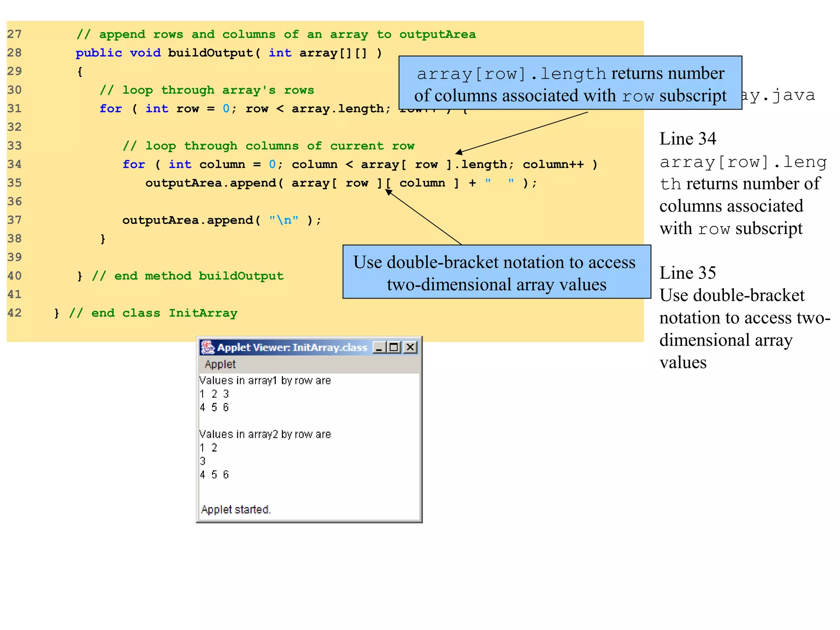Screen dimensions: 840x630
Task: Click 'Values in array2 by row are' text
Action: (265, 434)
